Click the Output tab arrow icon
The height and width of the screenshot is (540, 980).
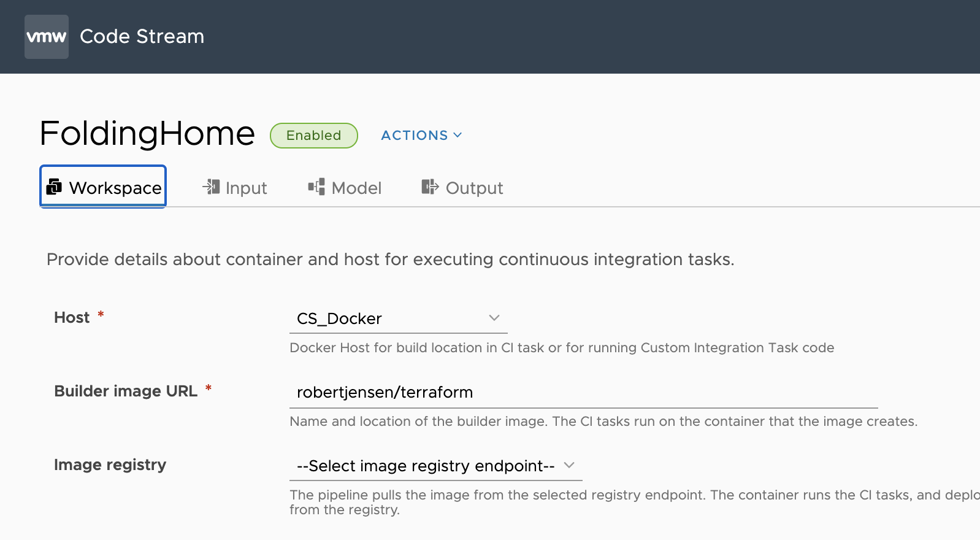(x=430, y=187)
